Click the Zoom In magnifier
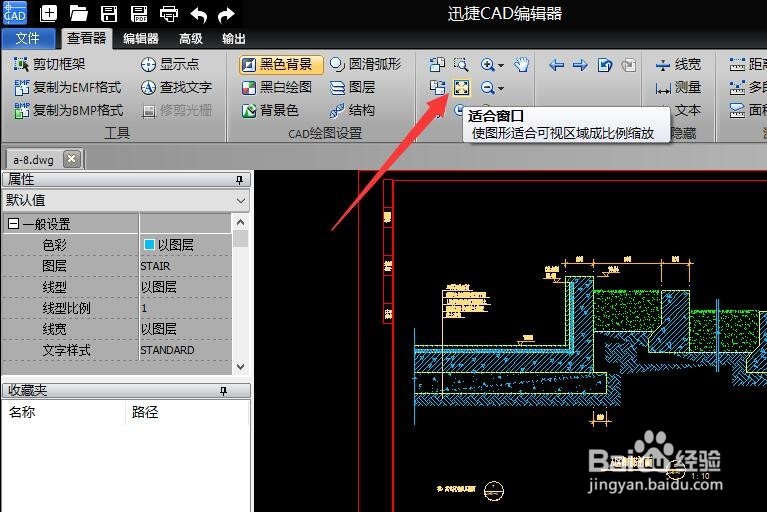The image size is (767, 512). pyautogui.click(x=487, y=65)
